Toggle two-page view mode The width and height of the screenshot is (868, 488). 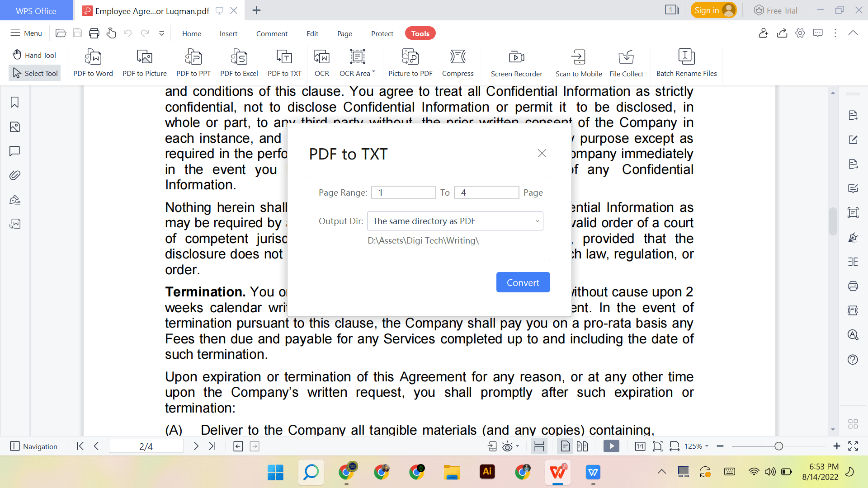(x=582, y=446)
